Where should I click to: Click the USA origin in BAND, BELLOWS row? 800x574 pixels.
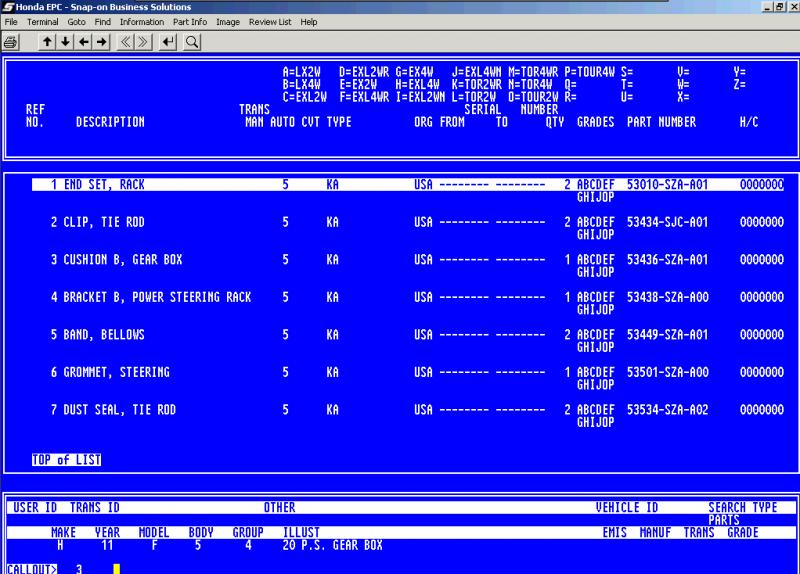tap(423, 335)
